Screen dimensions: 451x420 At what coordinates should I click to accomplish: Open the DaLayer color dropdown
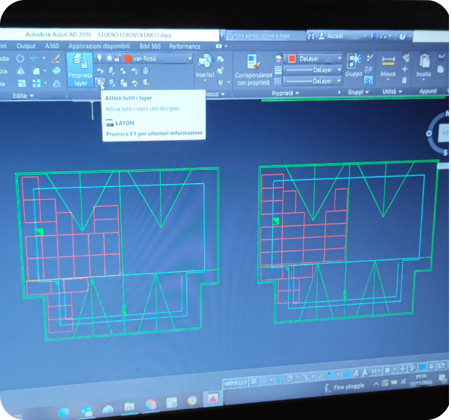pos(314,59)
